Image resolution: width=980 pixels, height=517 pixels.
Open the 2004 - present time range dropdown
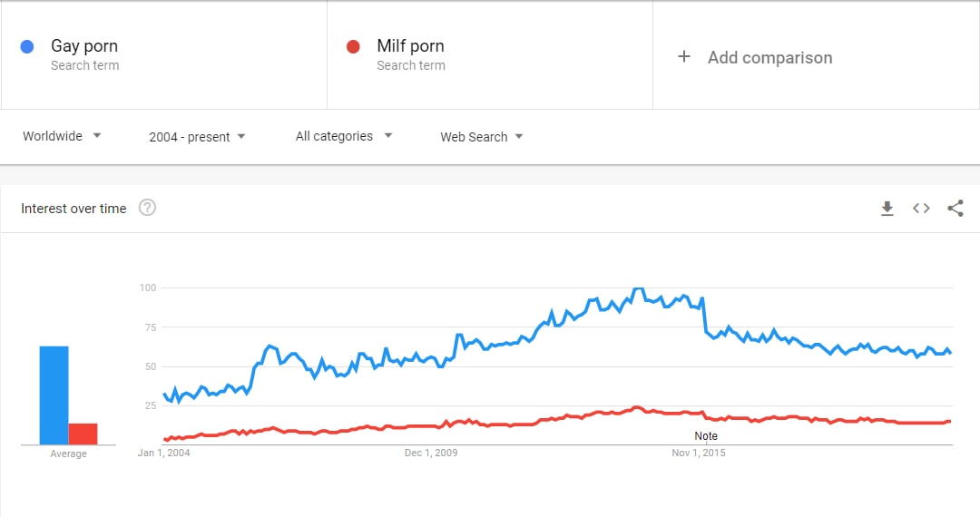197,137
